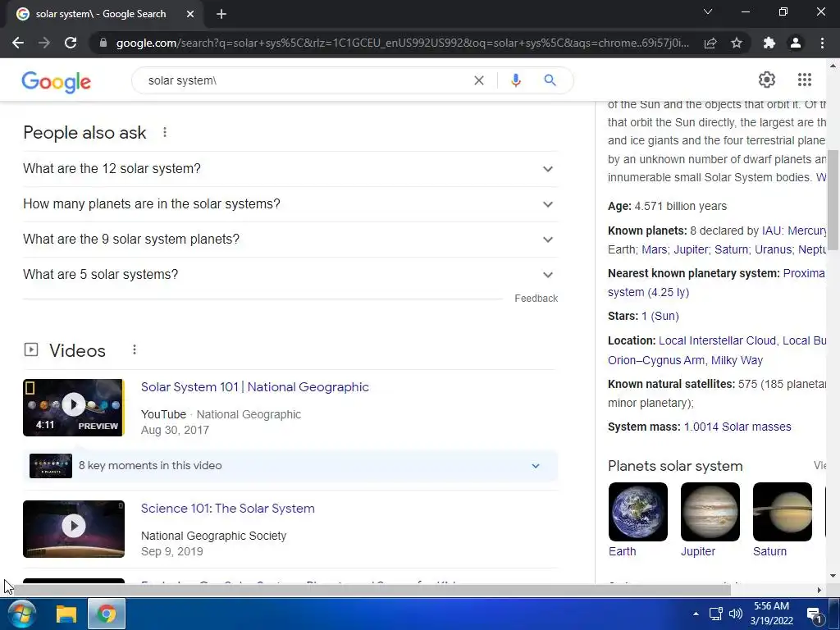
Task: Click horizontal scrollbar right arrow
Action: point(819,590)
